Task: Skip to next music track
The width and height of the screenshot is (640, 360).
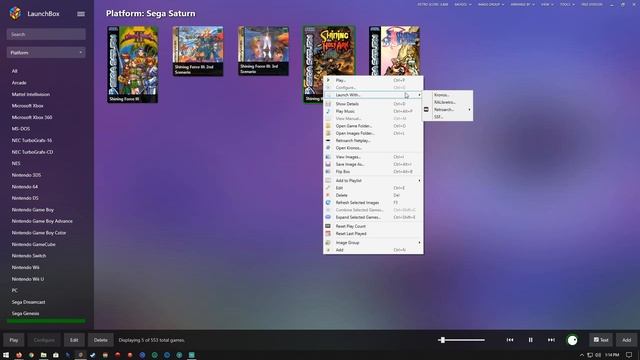Action: click(x=551, y=340)
